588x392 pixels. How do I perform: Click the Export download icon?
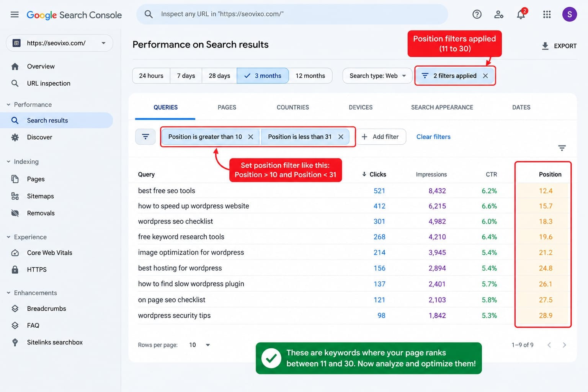pyautogui.click(x=545, y=46)
